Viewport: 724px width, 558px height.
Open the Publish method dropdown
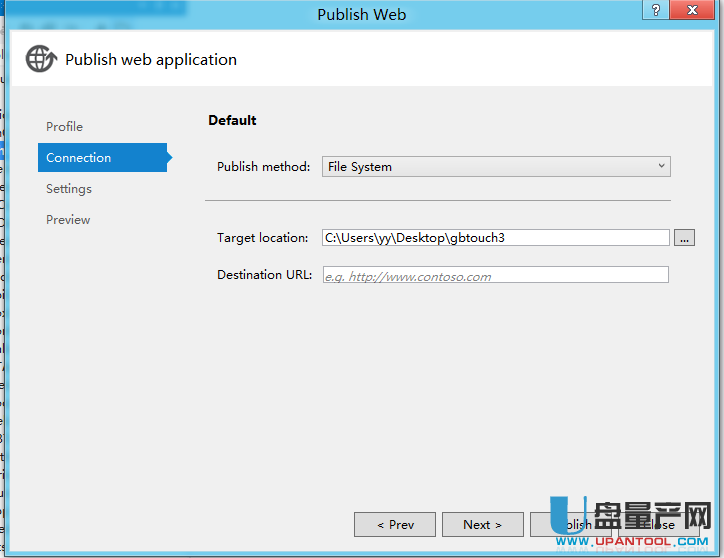[496, 166]
